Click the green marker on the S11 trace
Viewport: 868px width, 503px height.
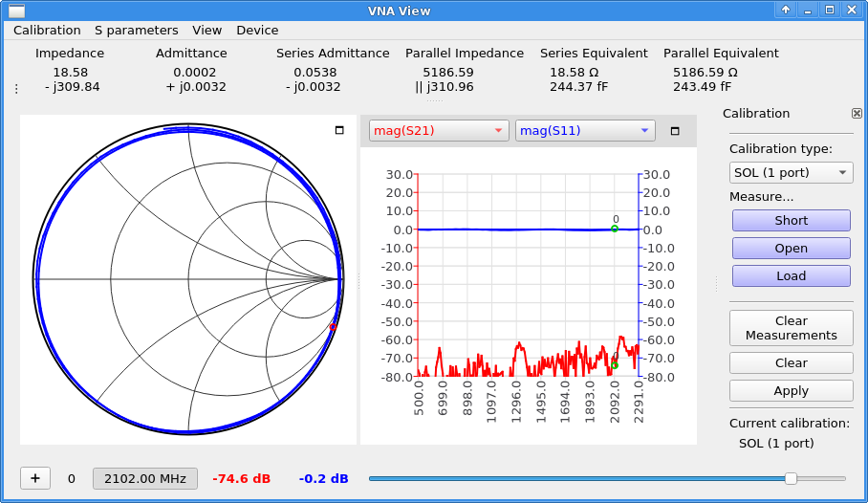(615, 229)
